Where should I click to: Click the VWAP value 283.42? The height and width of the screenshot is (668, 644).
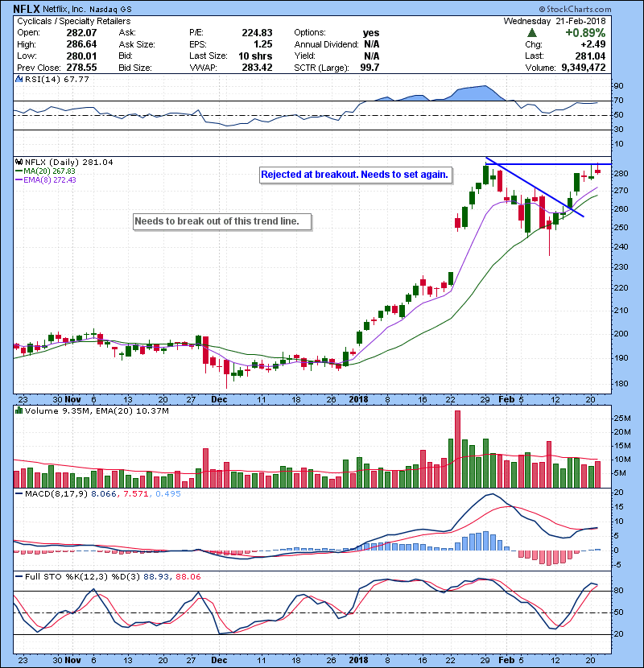click(x=257, y=68)
